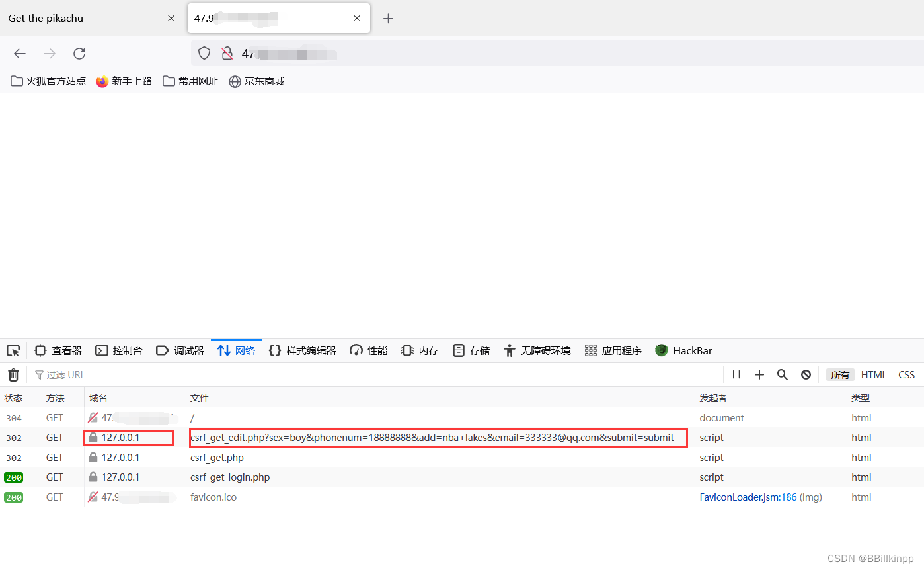Image resolution: width=924 pixels, height=570 pixels.
Task: Open FaviconLoader.jsm:186 initiator link
Action: (x=748, y=497)
